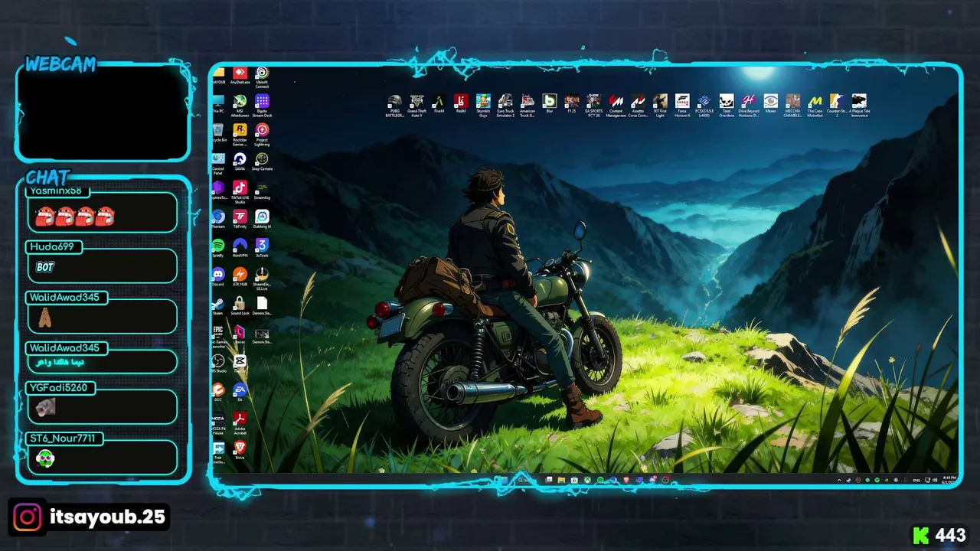Open the PUBG BATTLEGROUNDS game shortcut
The width and height of the screenshot is (980, 551).
(x=395, y=106)
